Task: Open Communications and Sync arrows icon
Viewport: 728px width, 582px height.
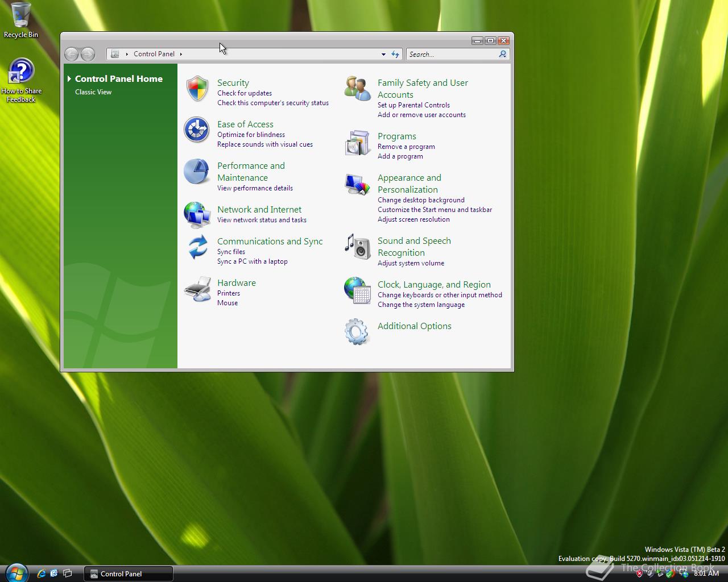Action: [197, 247]
